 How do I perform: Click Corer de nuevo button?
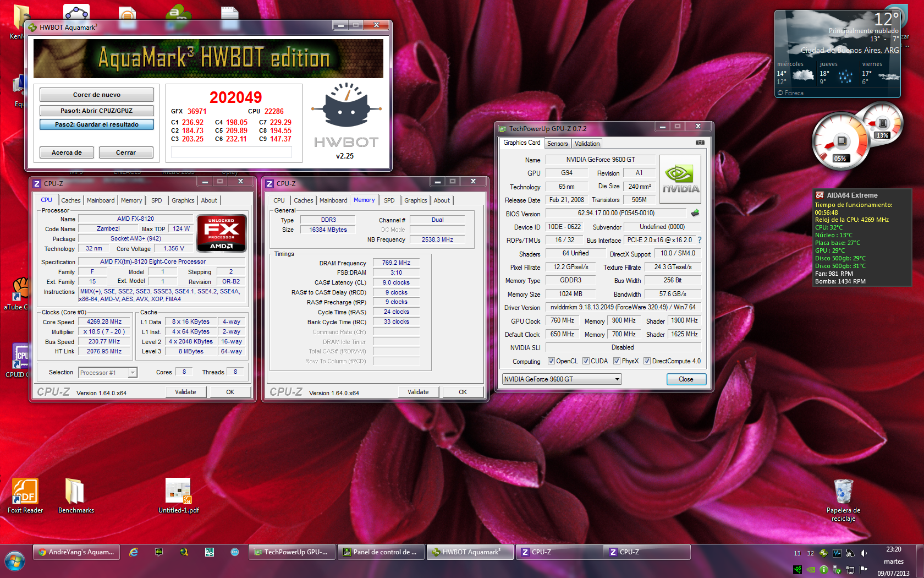point(97,95)
